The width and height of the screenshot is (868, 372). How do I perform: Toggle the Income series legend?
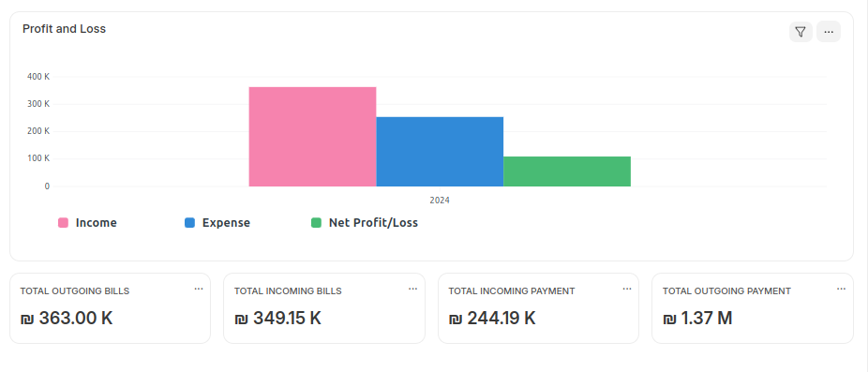coord(87,223)
